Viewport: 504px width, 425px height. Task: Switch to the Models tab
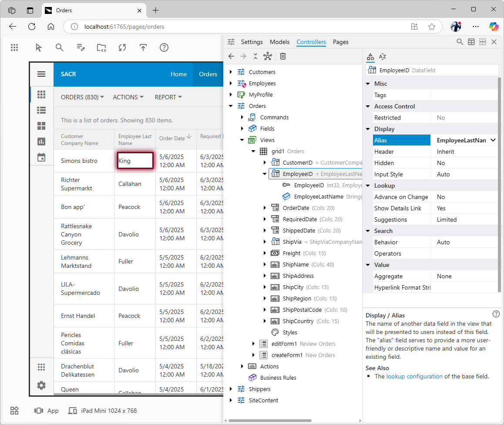click(x=280, y=42)
